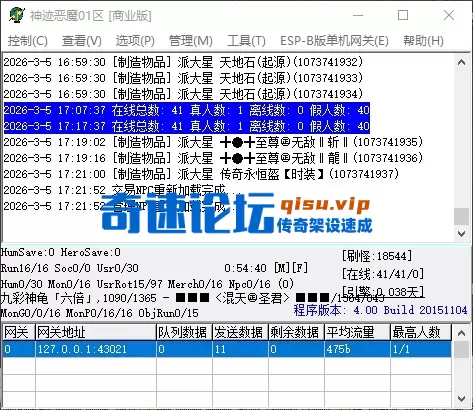This screenshot has width=473, height=410.
Task: Click log pane scroll-down arrow
Action: tap(462, 234)
